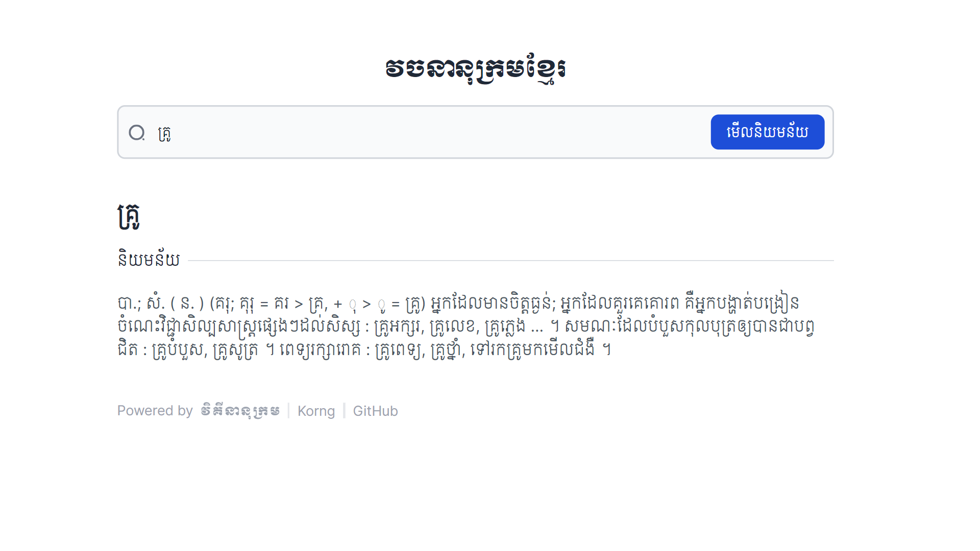Click the divider line beside និយមន័យ
Viewport: 980px width, 551px height.
click(510, 261)
